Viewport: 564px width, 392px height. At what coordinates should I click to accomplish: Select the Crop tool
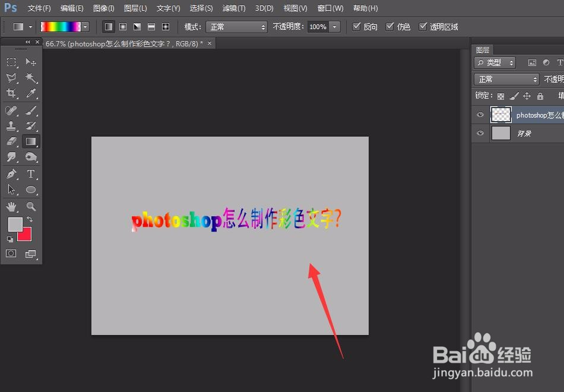[x=11, y=93]
